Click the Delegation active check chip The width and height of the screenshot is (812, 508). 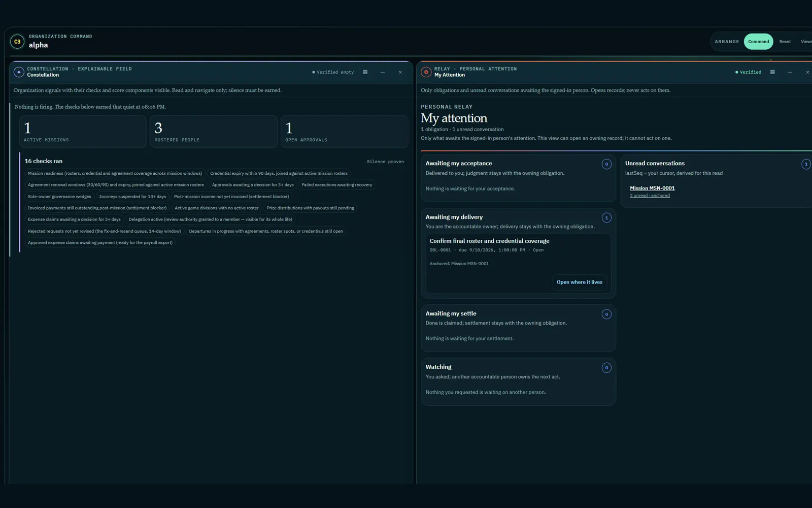point(211,219)
